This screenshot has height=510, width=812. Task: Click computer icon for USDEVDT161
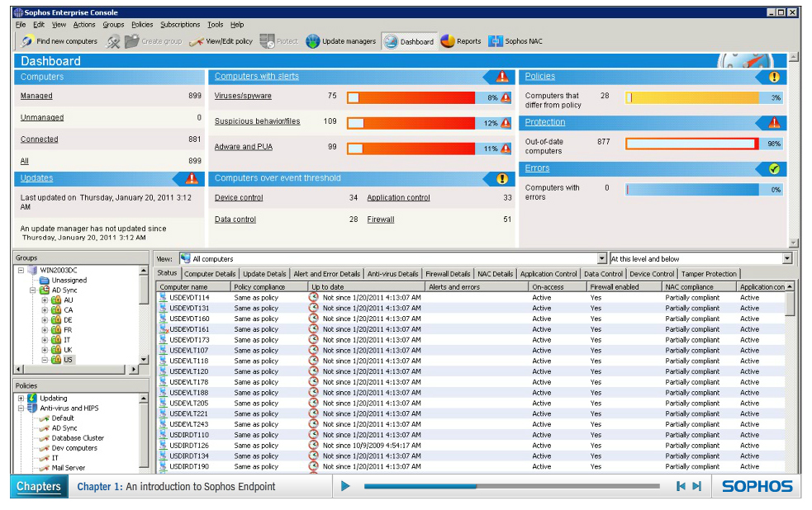point(164,329)
